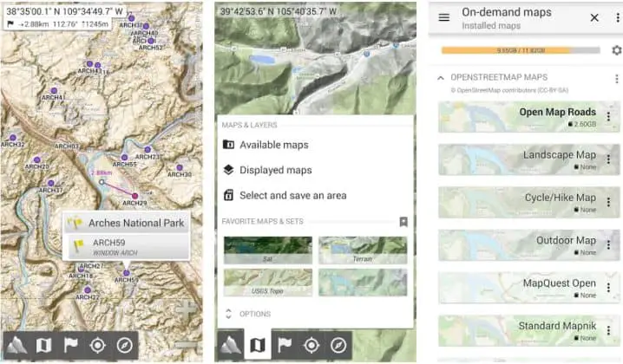Tap the compass icon in left toolbar

click(126, 345)
